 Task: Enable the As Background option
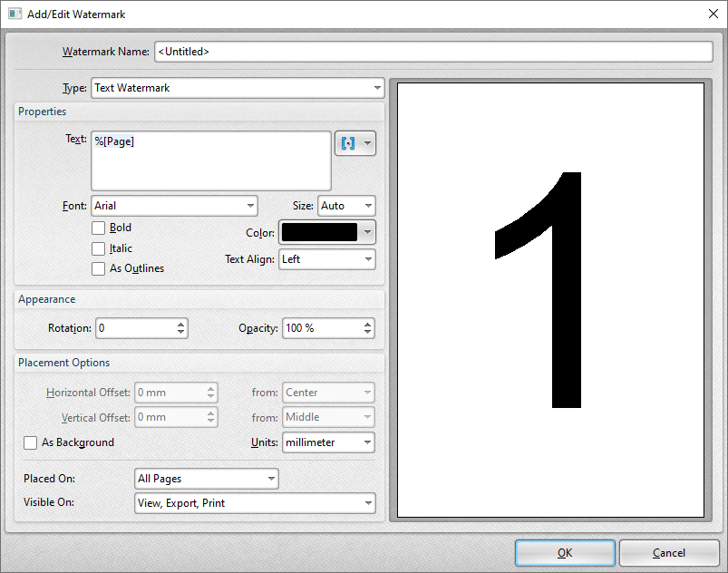coord(30,442)
